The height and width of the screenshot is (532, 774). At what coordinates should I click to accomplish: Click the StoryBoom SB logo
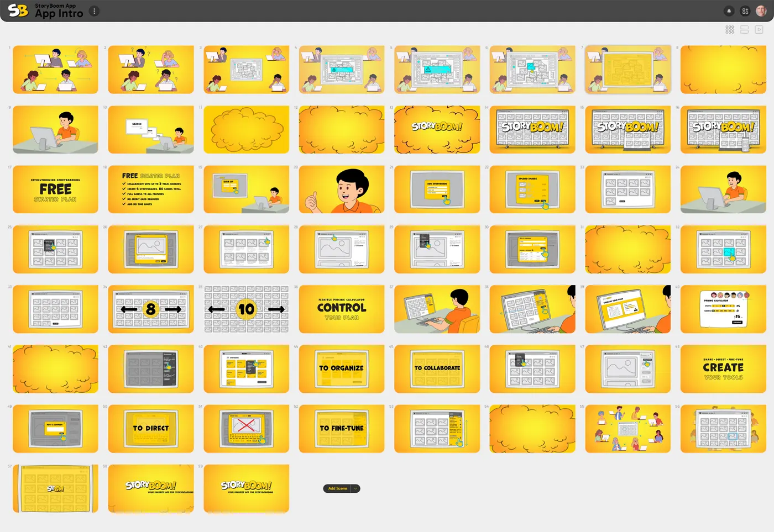pos(18,10)
